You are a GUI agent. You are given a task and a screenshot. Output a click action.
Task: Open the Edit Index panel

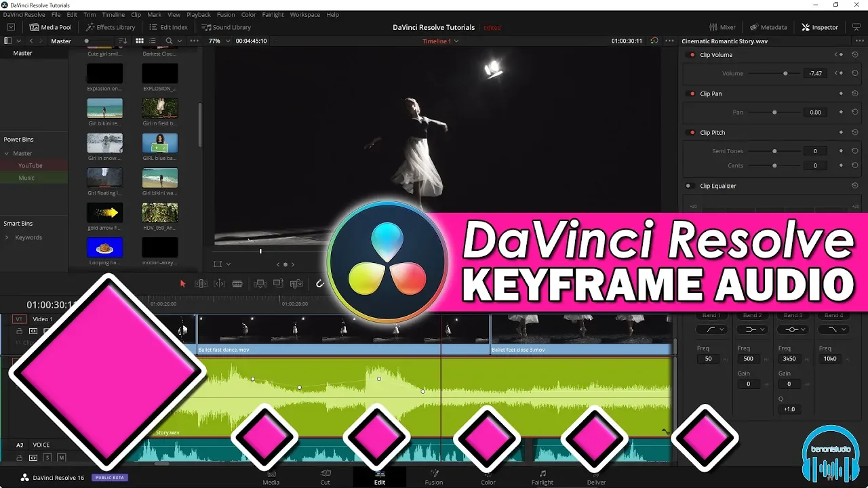169,27
